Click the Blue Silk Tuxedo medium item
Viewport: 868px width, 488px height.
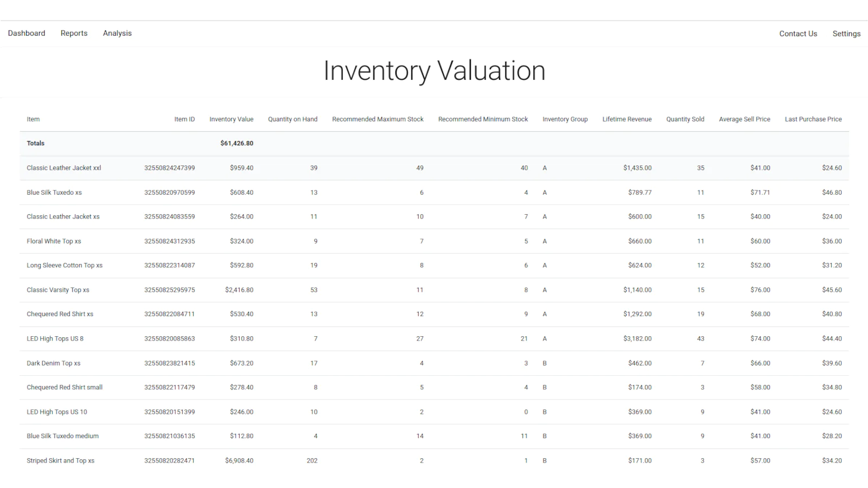point(62,436)
